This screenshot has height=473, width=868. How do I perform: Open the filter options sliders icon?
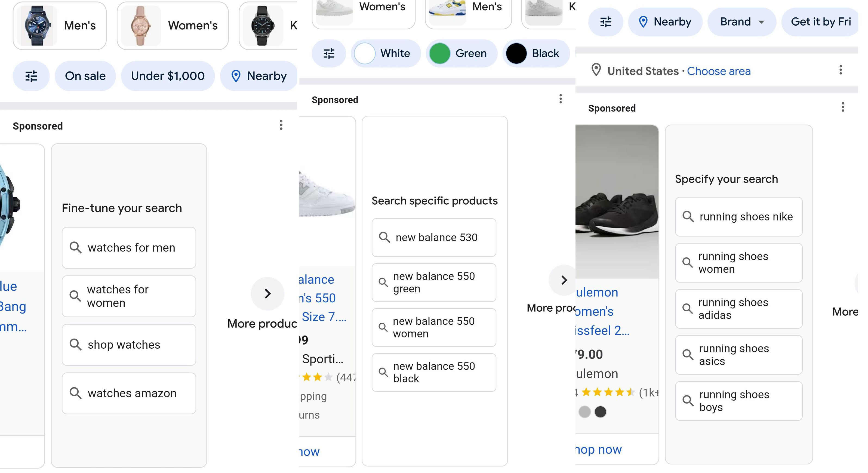pyautogui.click(x=31, y=76)
